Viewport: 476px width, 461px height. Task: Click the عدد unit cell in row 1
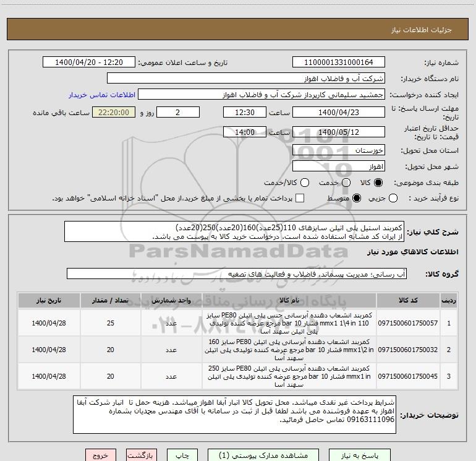coord(171,323)
